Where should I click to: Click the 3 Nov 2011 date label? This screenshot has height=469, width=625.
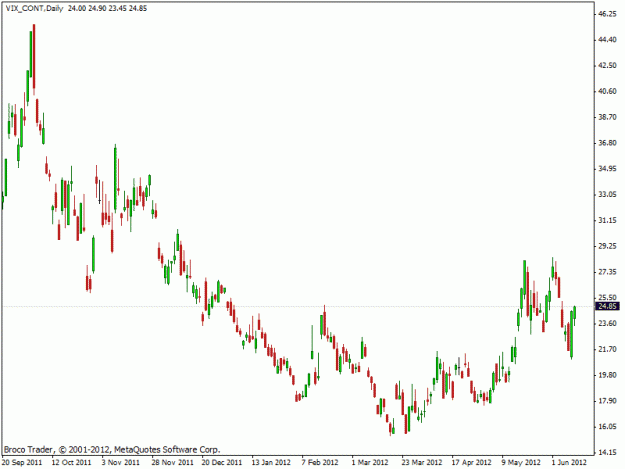coord(120,463)
